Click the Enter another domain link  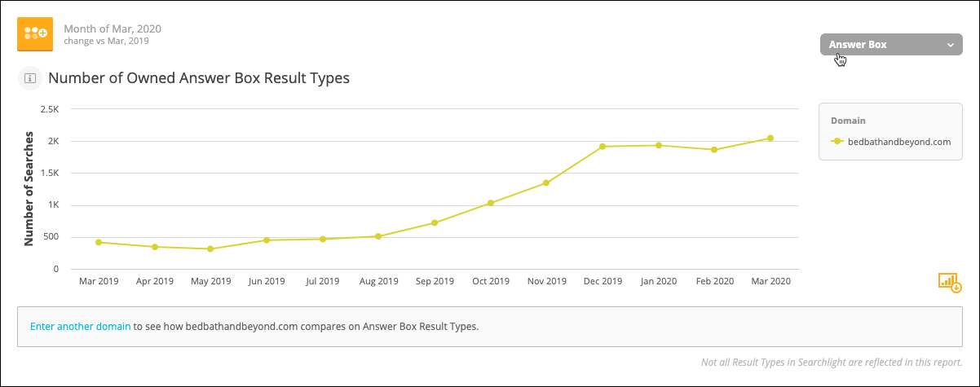point(80,327)
